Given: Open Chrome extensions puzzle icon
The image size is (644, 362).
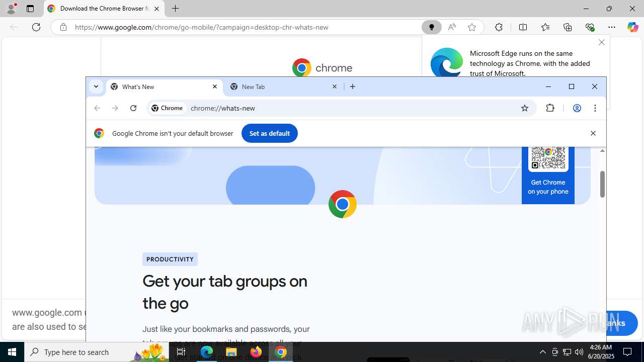Looking at the screenshot, I should coord(550,108).
